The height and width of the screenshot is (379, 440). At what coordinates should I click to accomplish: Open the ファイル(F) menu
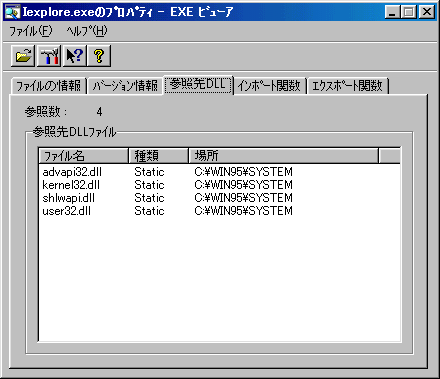pyautogui.click(x=30, y=31)
